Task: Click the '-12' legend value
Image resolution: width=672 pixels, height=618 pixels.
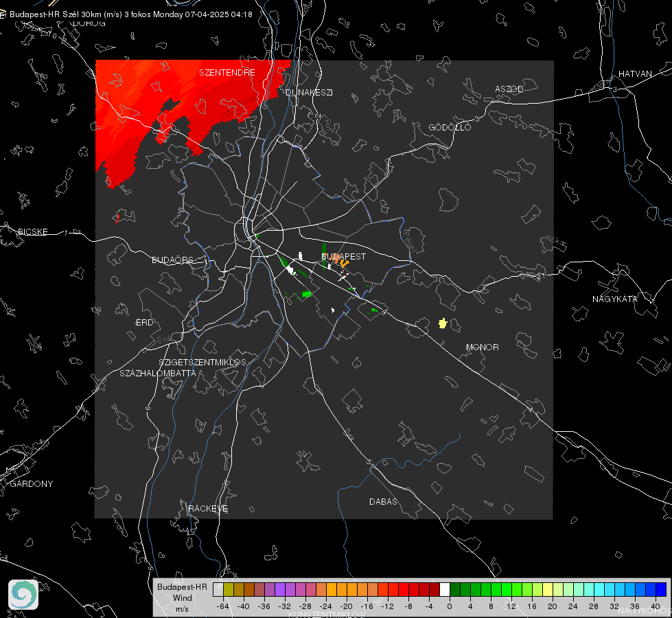Action: coord(387,606)
